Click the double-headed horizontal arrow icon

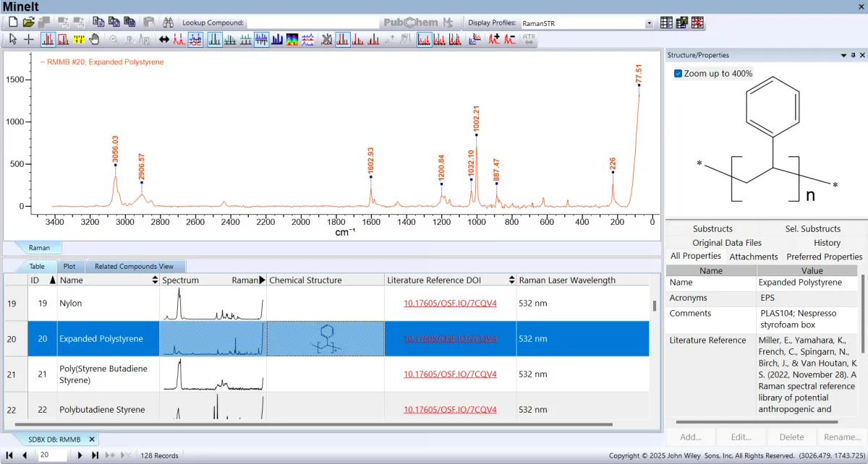[164, 40]
